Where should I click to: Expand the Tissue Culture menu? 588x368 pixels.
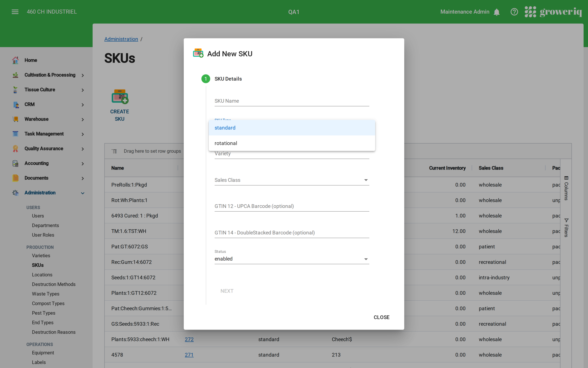(83, 90)
